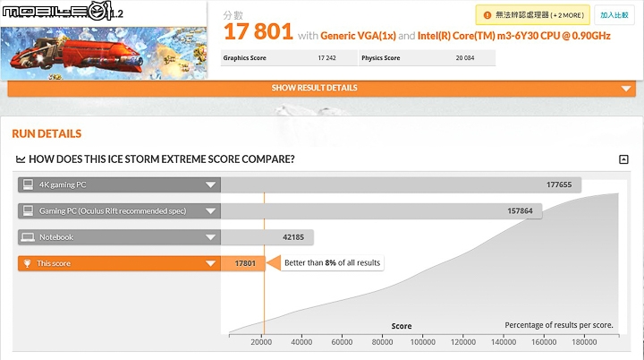Screen dimensions: 644x360
Task: Click the large 17 801 total score
Action: [x=258, y=31]
